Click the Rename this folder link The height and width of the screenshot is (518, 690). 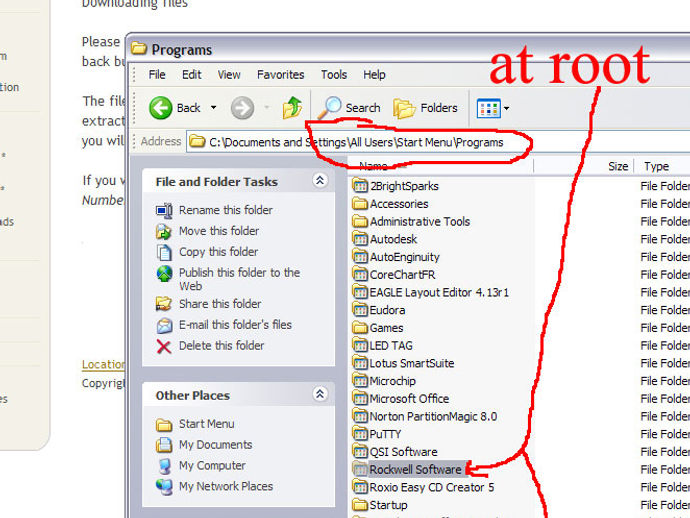(226, 210)
